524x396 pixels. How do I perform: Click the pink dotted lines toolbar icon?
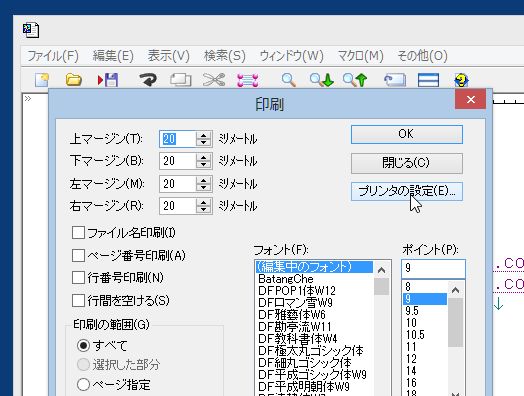point(248,81)
